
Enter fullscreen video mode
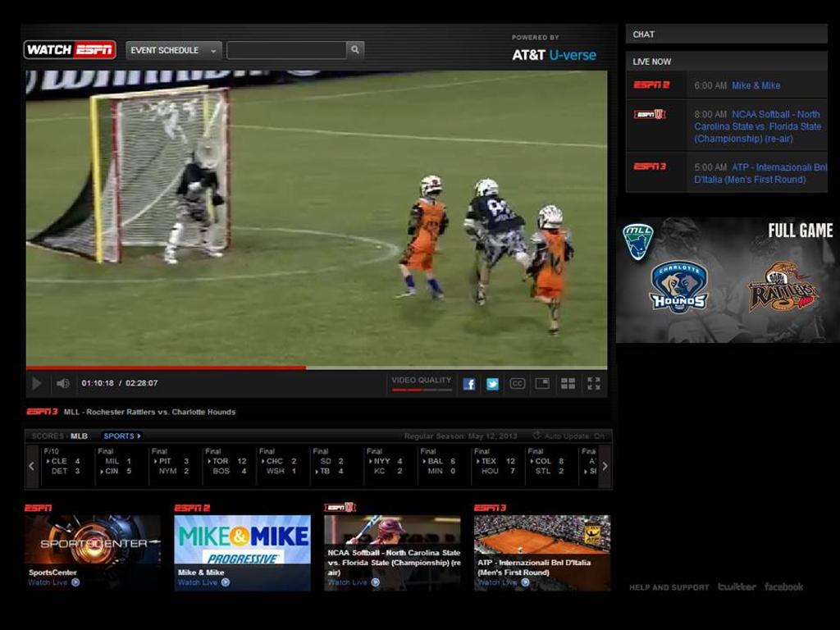[x=594, y=384]
